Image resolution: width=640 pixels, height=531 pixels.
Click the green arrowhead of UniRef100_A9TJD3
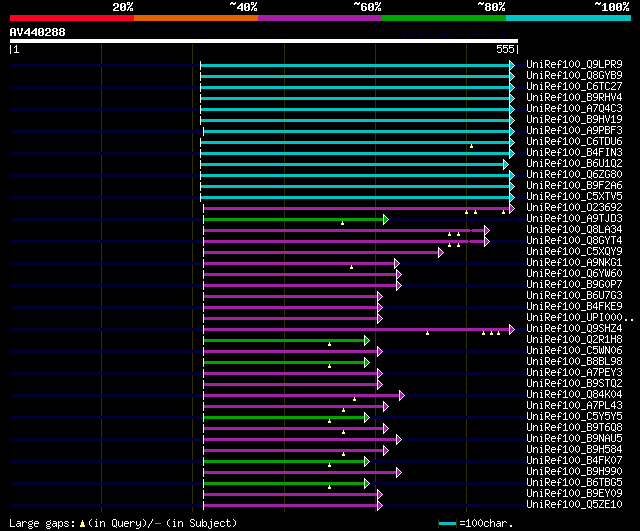(386, 220)
